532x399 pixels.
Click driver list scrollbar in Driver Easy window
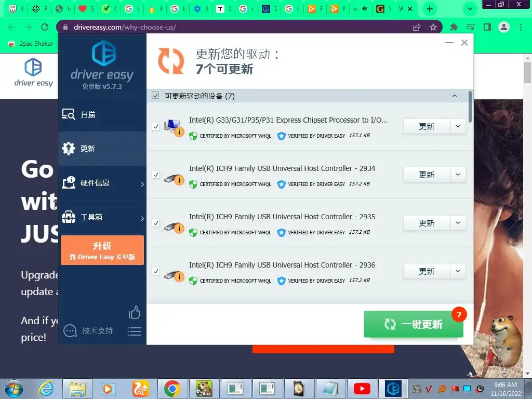470,107
